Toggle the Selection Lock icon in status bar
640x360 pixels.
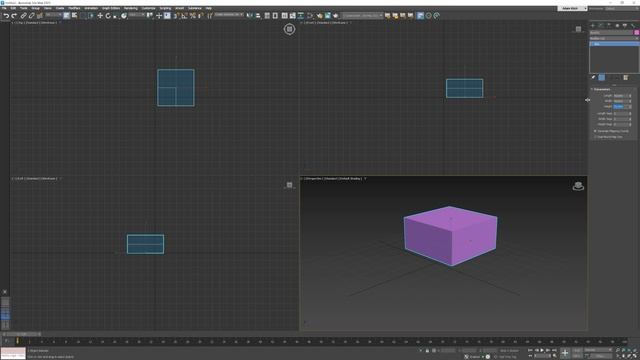coord(427,350)
